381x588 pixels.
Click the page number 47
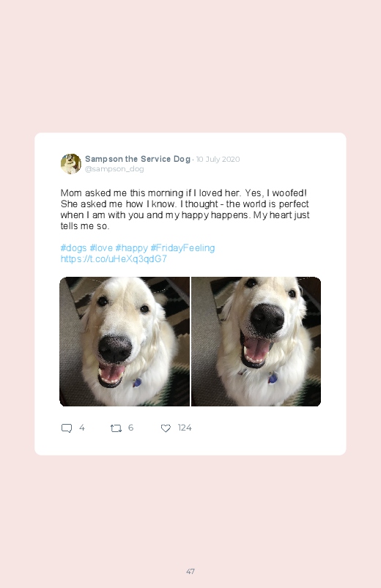pyautogui.click(x=190, y=571)
